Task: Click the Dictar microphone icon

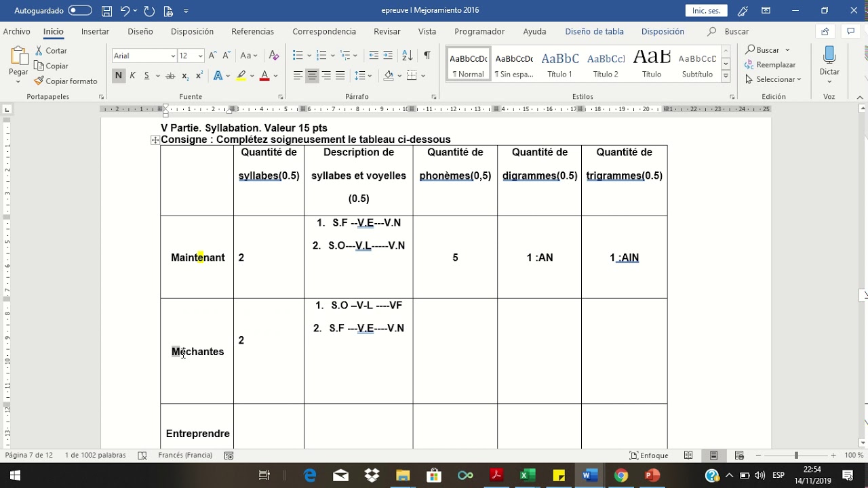Action: [x=829, y=56]
